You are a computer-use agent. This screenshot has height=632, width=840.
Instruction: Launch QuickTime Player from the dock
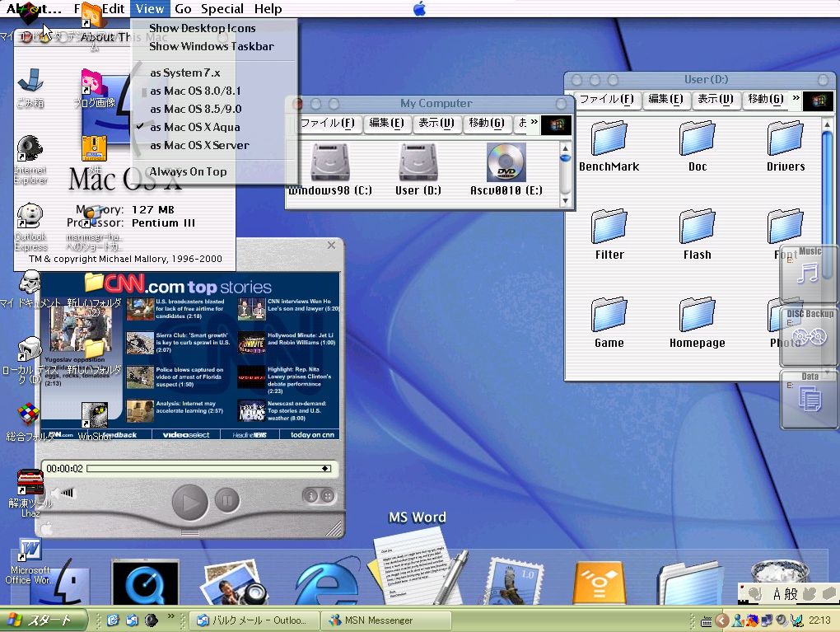click(145, 582)
